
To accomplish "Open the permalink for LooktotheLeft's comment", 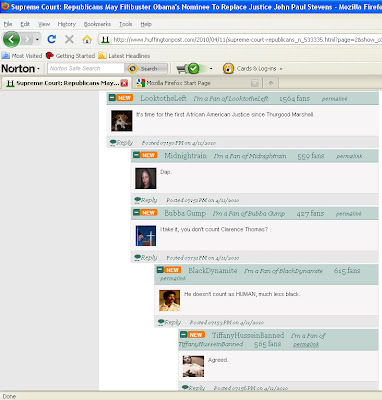I will point(334,99).
